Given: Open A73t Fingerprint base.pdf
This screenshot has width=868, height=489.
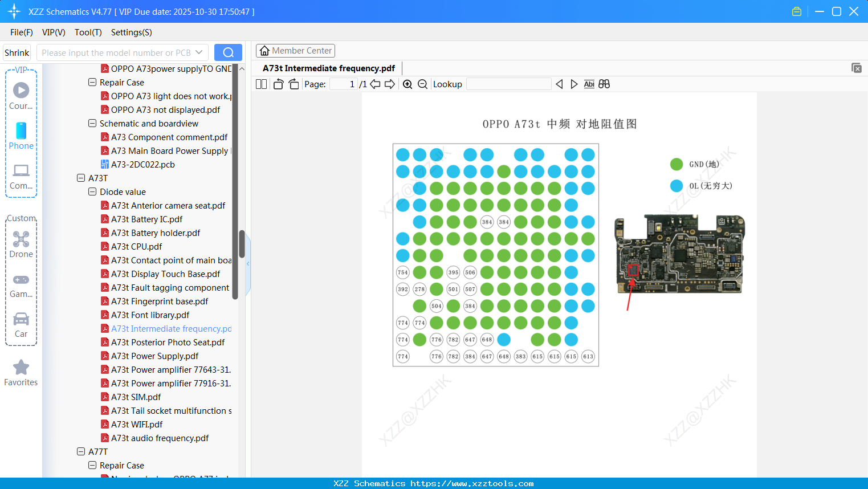Looking at the screenshot, I should point(160,301).
